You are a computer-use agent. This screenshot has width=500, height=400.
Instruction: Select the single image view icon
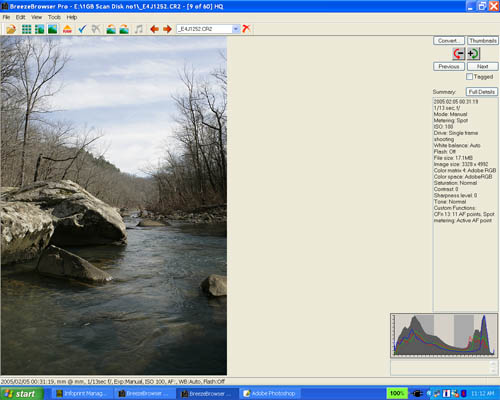[52, 29]
